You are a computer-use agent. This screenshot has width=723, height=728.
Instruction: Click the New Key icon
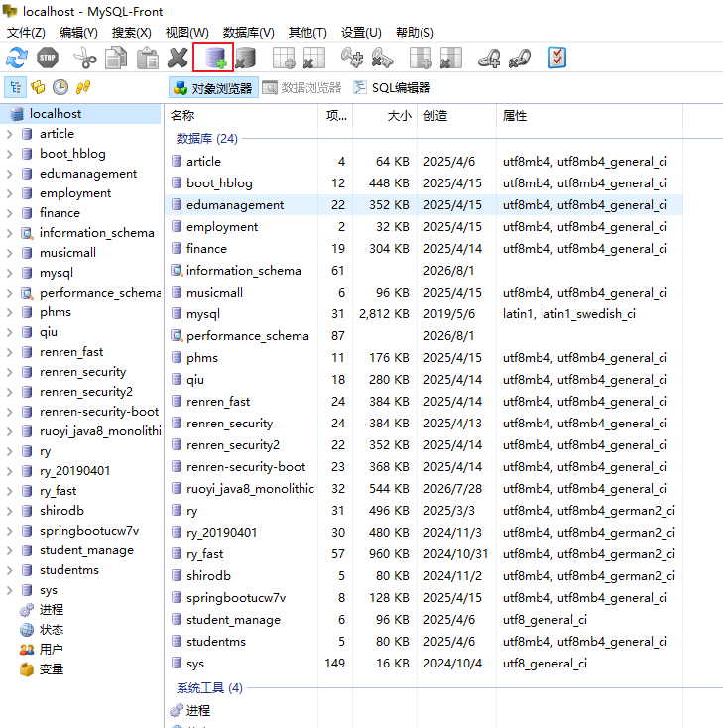coord(351,59)
